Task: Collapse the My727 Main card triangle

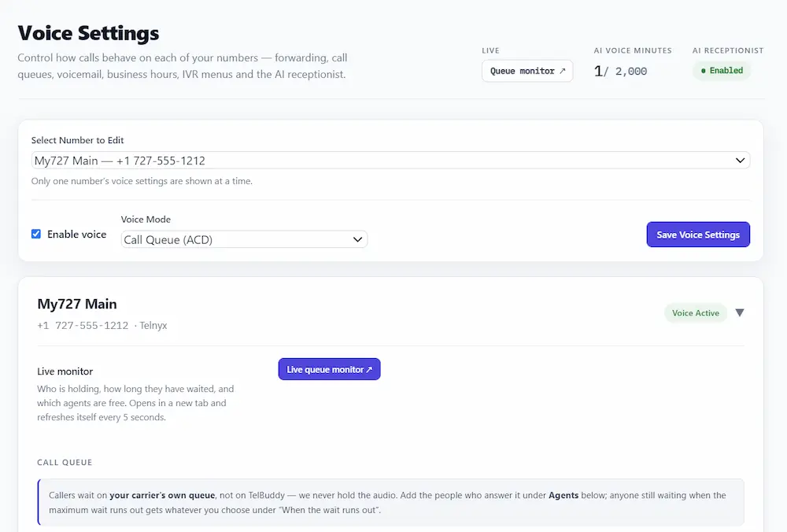Action: [739, 312]
